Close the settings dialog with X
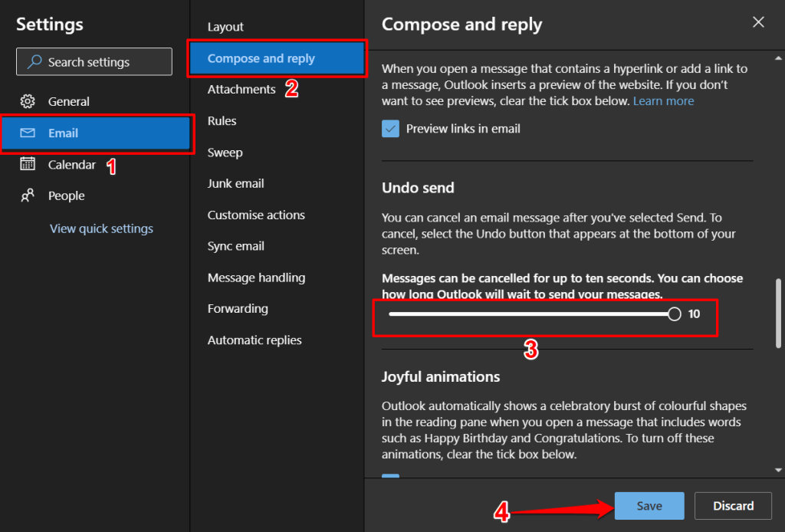 pyautogui.click(x=758, y=22)
